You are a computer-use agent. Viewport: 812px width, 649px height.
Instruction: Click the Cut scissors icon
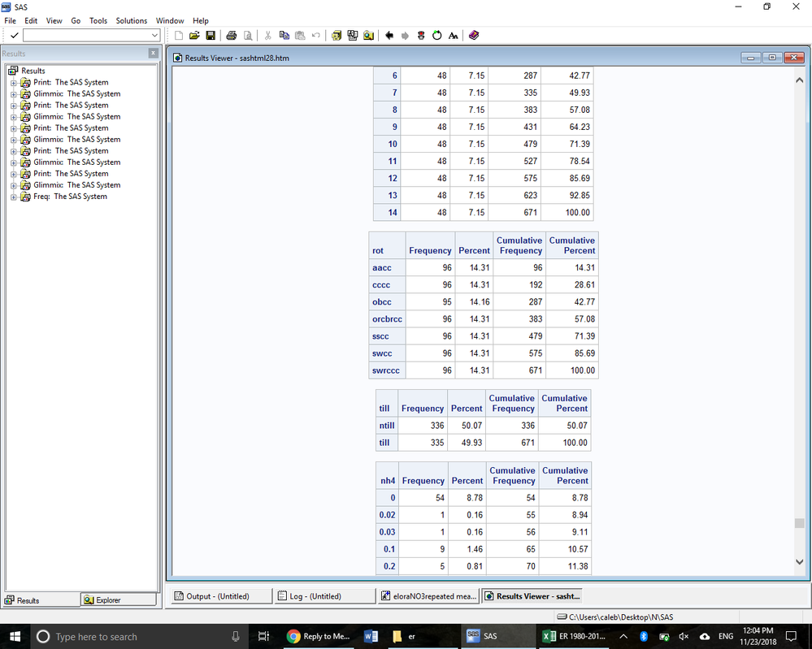[267, 35]
